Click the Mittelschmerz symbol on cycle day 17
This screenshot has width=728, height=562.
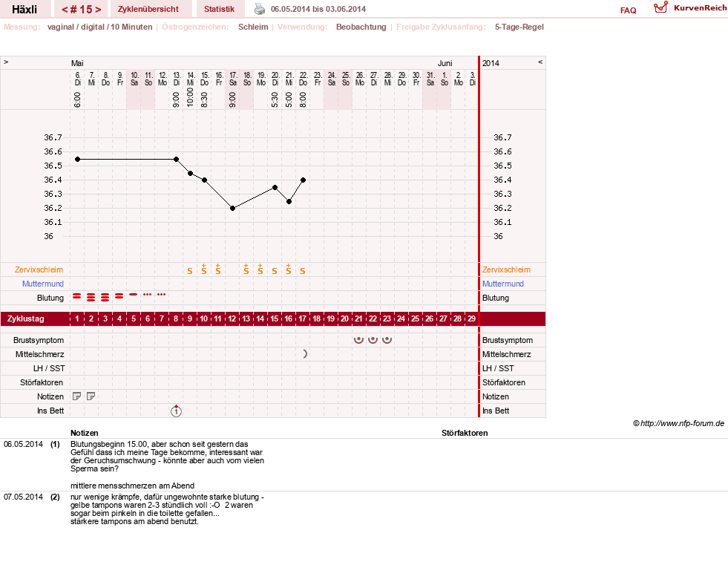(304, 354)
